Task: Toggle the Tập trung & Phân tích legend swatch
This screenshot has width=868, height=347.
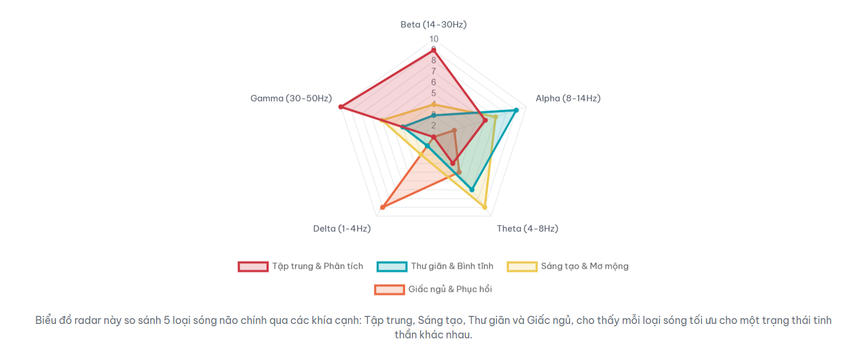Action: (253, 266)
